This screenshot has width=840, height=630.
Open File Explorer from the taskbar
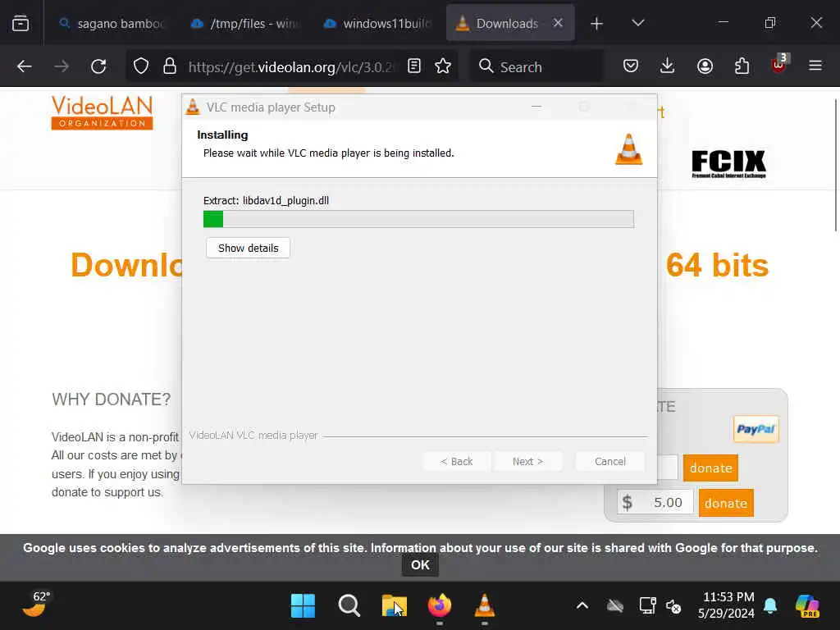click(395, 606)
